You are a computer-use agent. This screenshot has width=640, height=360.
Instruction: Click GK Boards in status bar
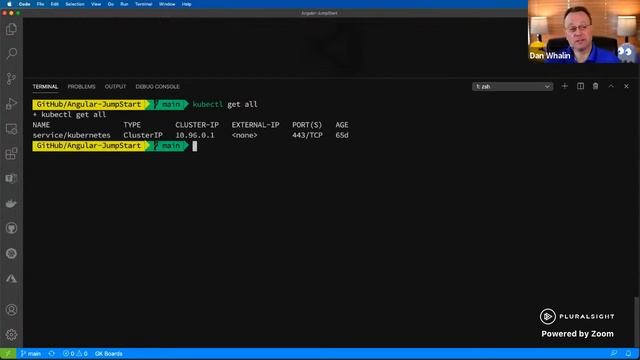point(109,353)
